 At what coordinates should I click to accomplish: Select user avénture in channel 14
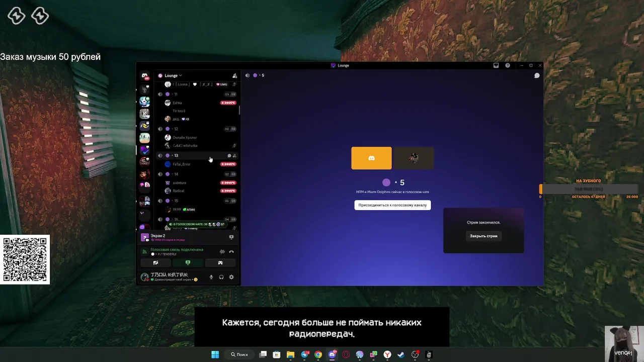coord(179,183)
